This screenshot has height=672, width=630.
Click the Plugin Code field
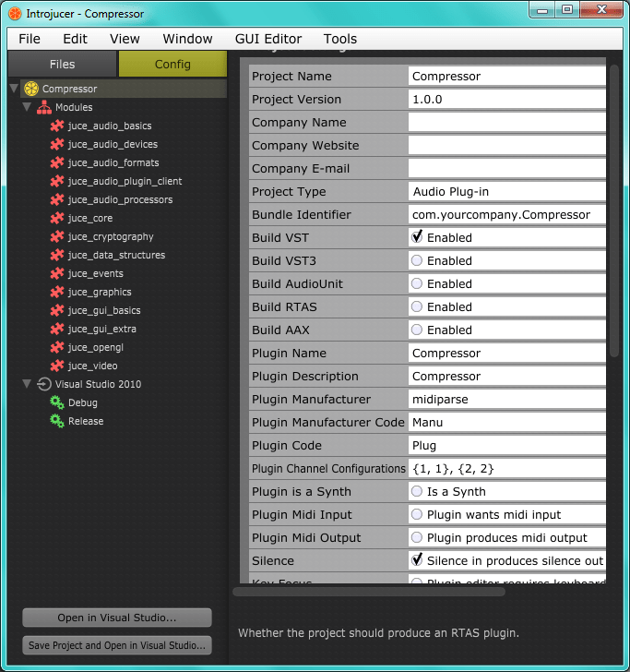(x=507, y=446)
